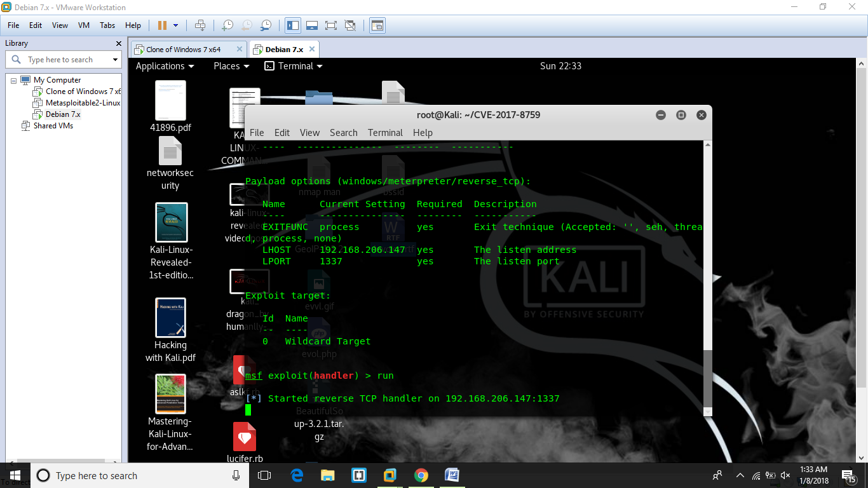868x488 pixels.
Task: Open the power options dropdown arrow
Action: [x=176, y=25]
